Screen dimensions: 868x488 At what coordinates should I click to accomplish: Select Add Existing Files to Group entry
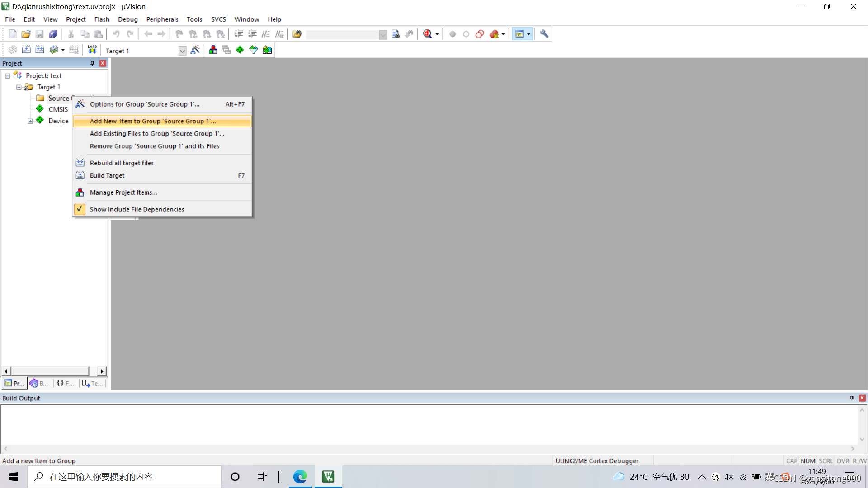[x=157, y=134]
